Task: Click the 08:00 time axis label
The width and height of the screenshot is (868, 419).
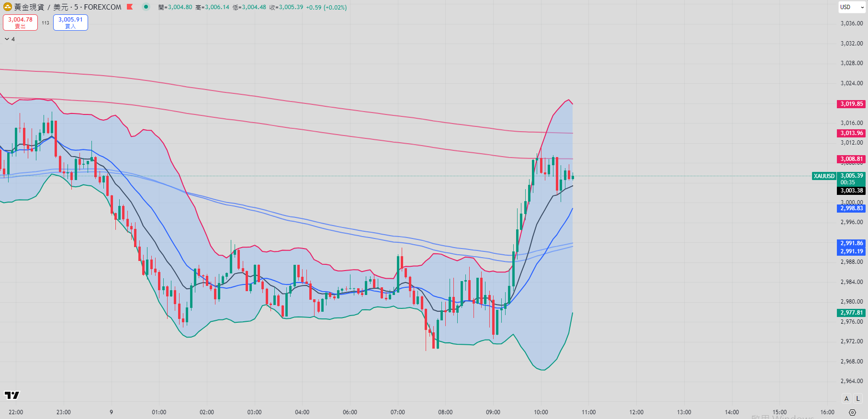Action: coord(445,412)
